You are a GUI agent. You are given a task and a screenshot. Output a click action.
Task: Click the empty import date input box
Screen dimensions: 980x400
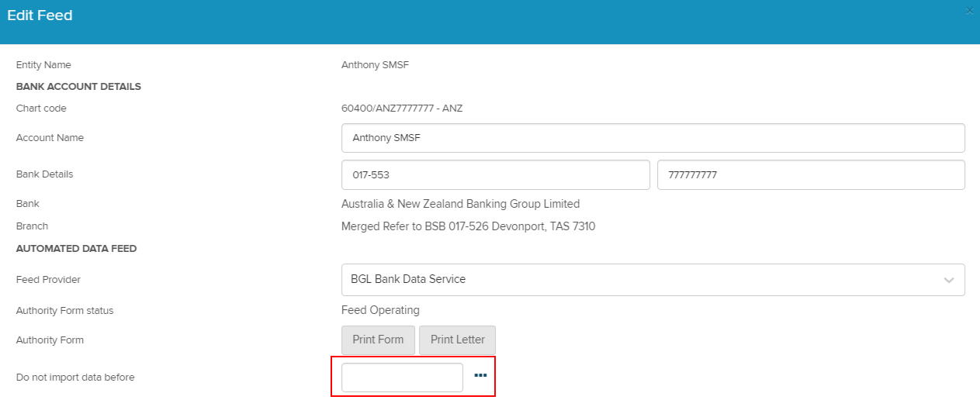(402, 378)
